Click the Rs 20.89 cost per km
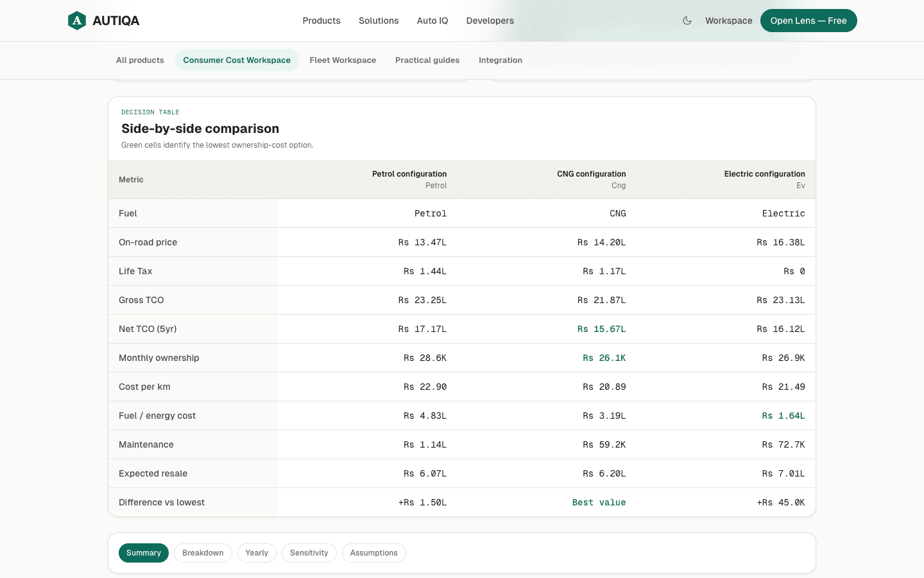This screenshot has width=924, height=578. [x=604, y=387]
